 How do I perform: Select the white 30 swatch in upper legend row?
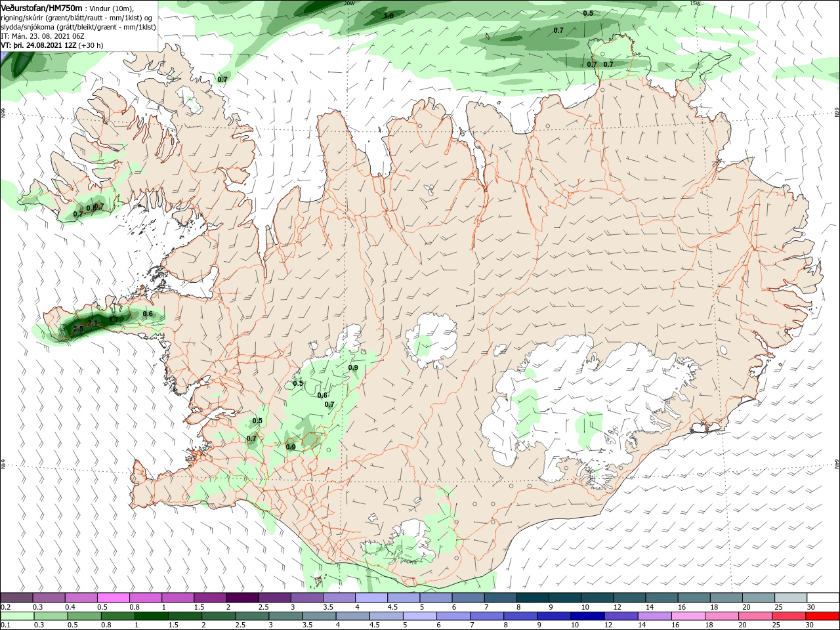click(823, 597)
